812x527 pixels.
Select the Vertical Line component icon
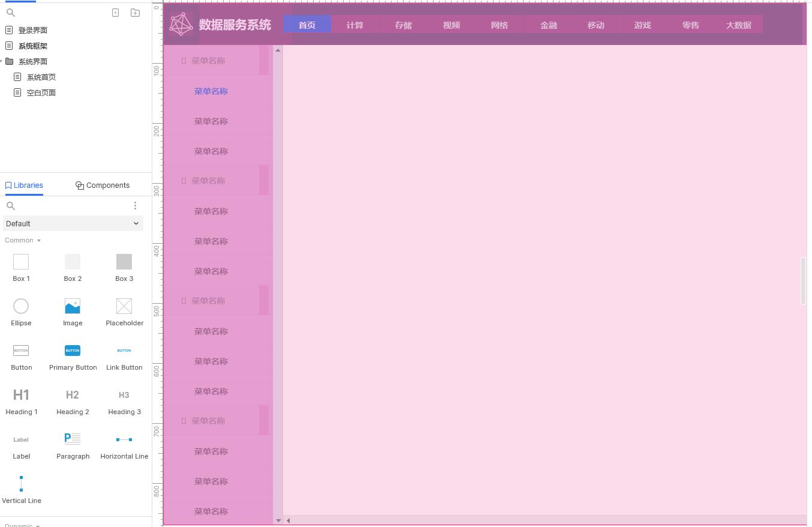tap(21, 483)
